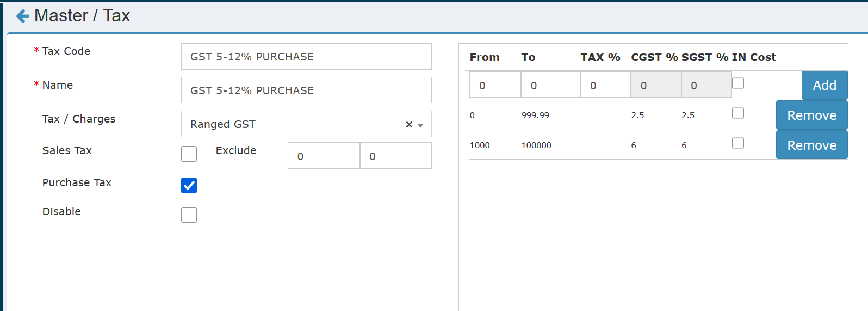Viewport: 868px width, 311px height.
Task: Select the Ranged GST combo box
Action: [294, 124]
